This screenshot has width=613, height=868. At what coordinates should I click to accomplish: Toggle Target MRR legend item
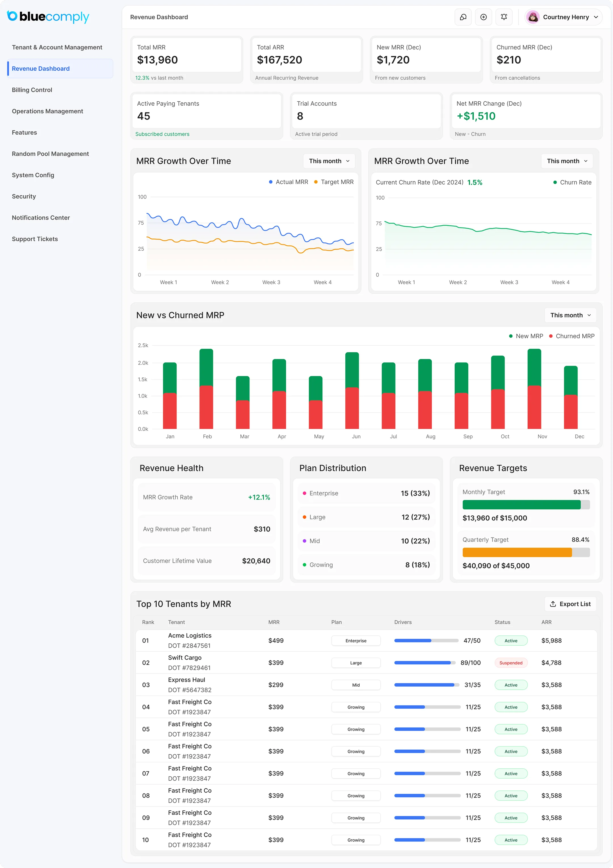(x=334, y=182)
